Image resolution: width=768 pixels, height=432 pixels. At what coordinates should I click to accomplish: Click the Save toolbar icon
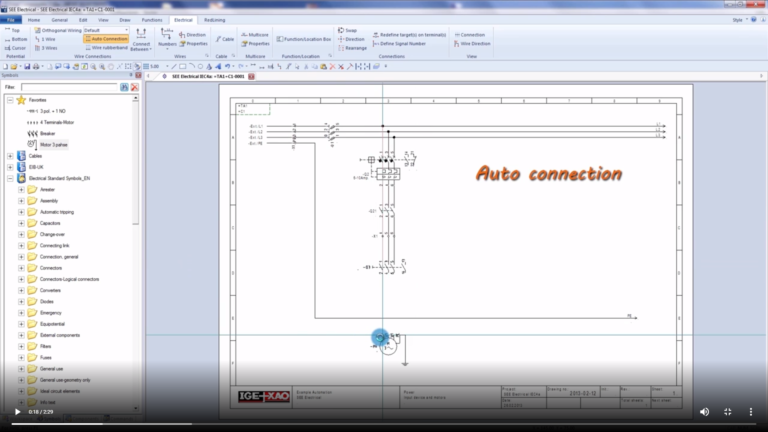click(x=27, y=67)
